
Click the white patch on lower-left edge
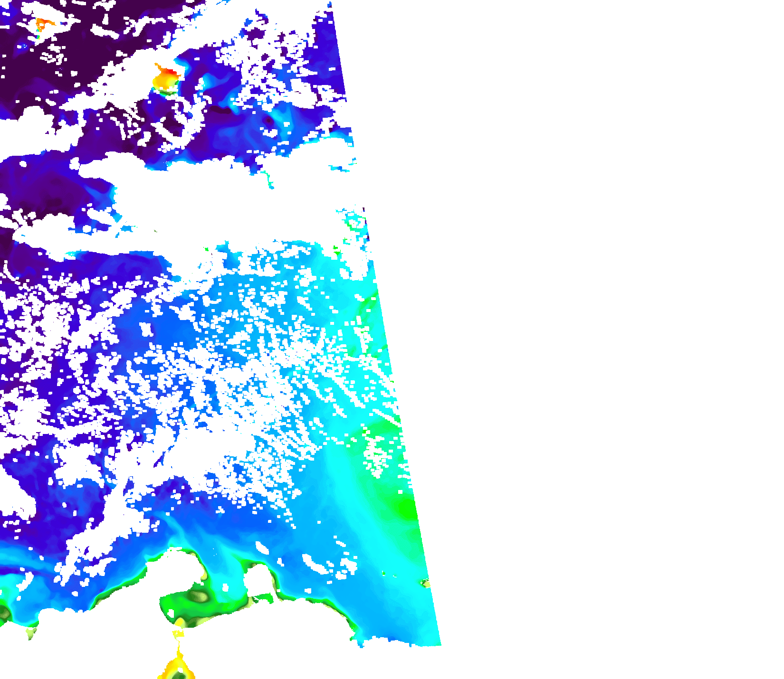click(14, 494)
